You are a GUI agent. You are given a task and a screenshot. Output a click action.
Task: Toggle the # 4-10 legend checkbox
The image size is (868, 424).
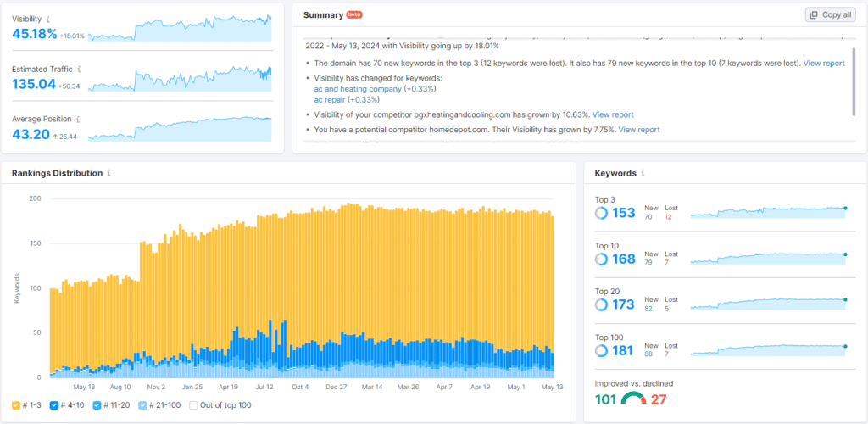[x=53, y=405]
